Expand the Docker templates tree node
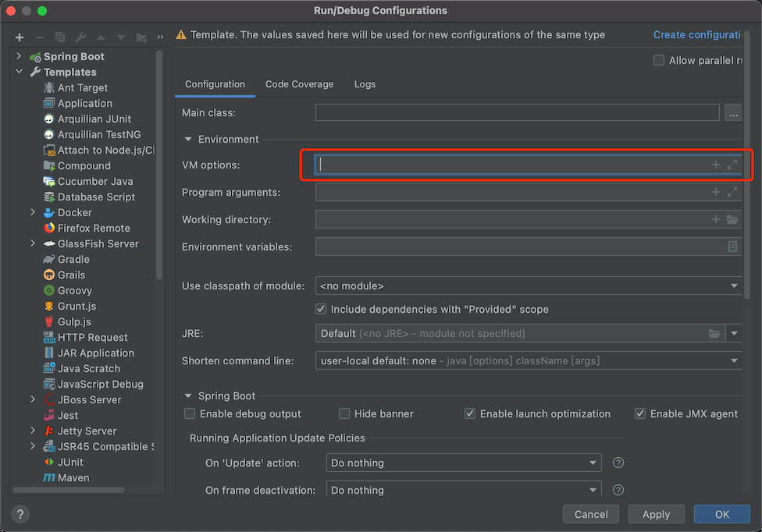 (32, 212)
